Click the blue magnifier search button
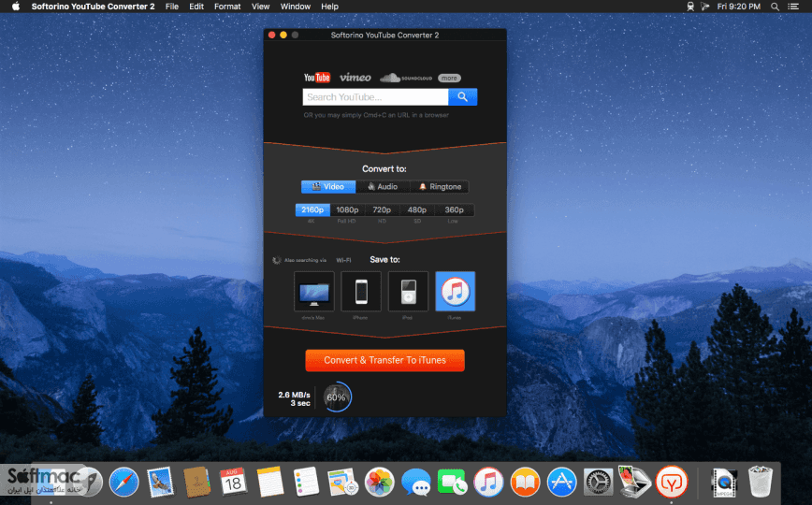Screen dimensions: 812x505 tap(462, 97)
